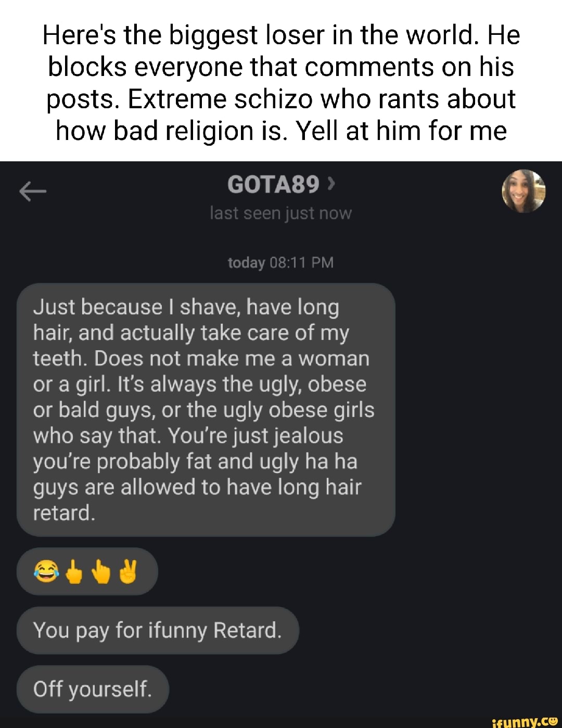This screenshot has width=562, height=728.
Task: Click the 'Here's the biggest loser' caption line
Action: pos(281,35)
